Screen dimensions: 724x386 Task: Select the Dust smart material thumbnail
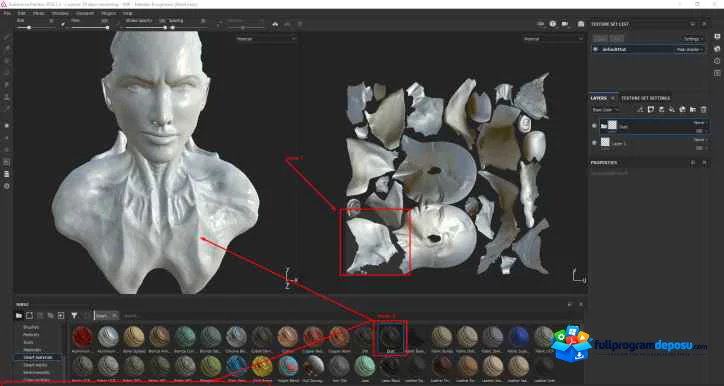[390, 338]
